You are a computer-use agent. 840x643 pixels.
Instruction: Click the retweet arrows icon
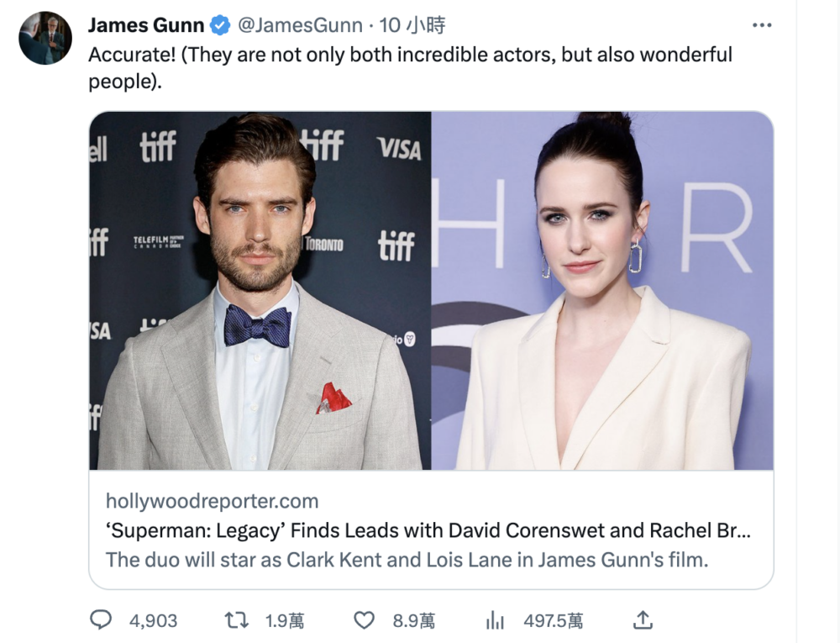(x=236, y=620)
